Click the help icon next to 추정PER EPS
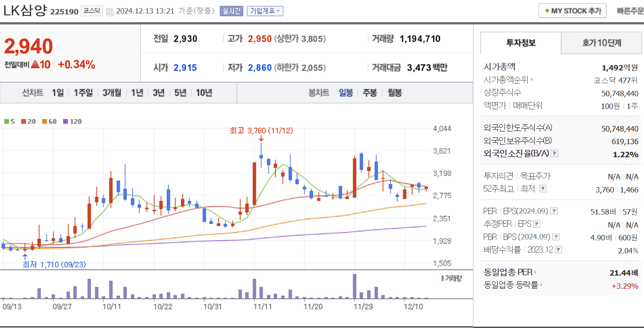Viewport: 644px width, 328px height. (537, 224)
